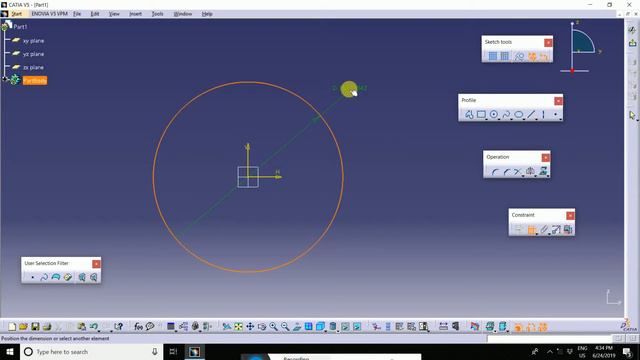Open the ENOVIA V5 VPM menu

tap(49, 14)
